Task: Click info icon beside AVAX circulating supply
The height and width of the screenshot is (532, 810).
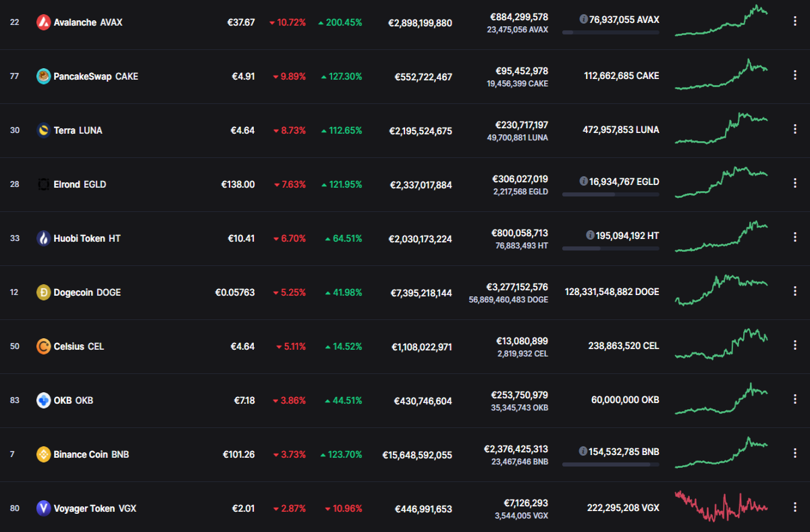Action: pos(583,20)
